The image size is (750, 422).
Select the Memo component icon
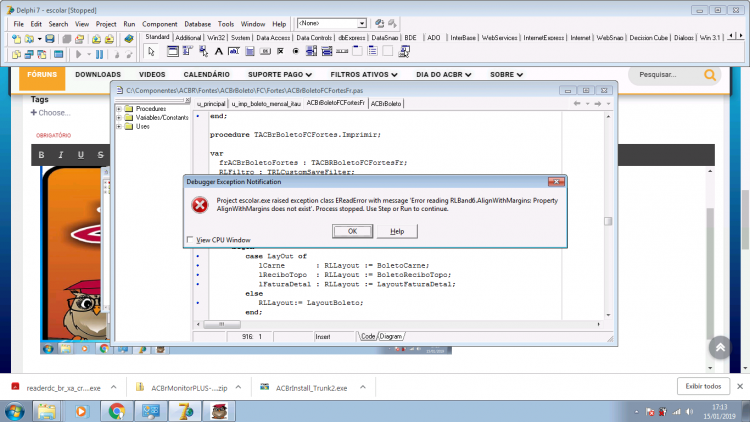tap(250, 51)
